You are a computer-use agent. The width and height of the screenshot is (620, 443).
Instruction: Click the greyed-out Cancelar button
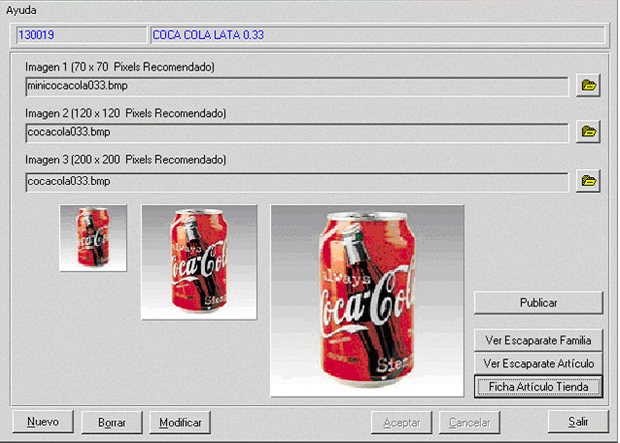coord(469,422)
